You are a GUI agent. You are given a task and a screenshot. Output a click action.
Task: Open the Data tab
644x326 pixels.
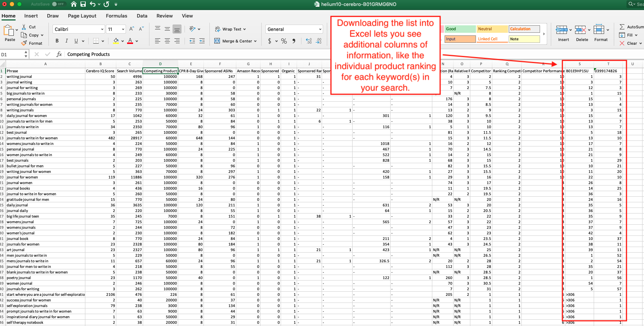[x=142, y=16]
